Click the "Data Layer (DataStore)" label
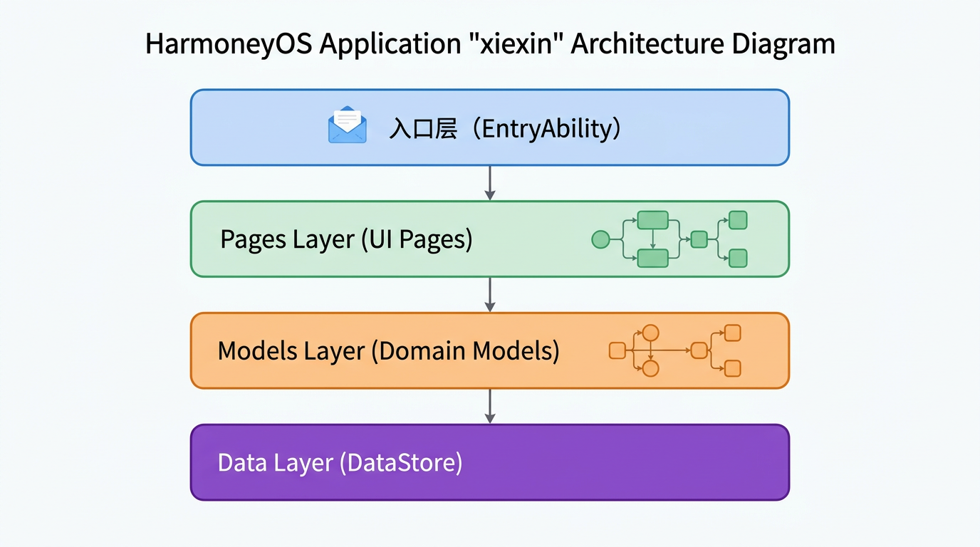The width and height of the screenshot is (980, 547). click(x=340, y=463)
